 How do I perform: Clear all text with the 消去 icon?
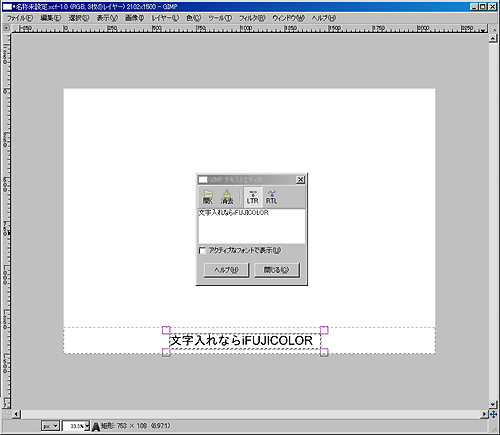click(x=227, y=197)
